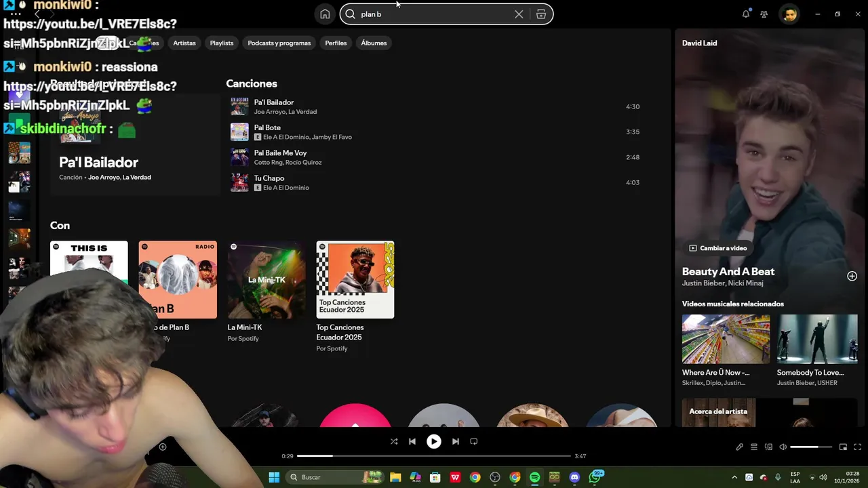
Task: Mute the volume speaker icon
Action: point(783,447)
